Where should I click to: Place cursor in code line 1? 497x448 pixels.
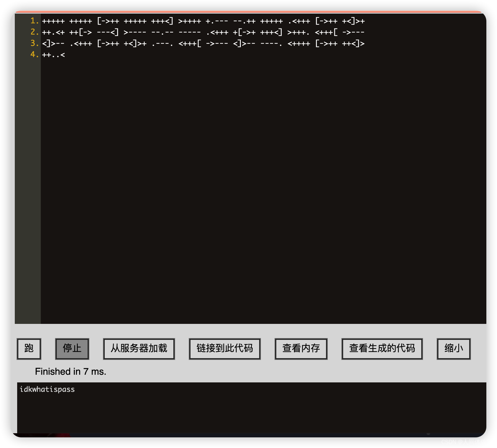[x=204, y=21]
